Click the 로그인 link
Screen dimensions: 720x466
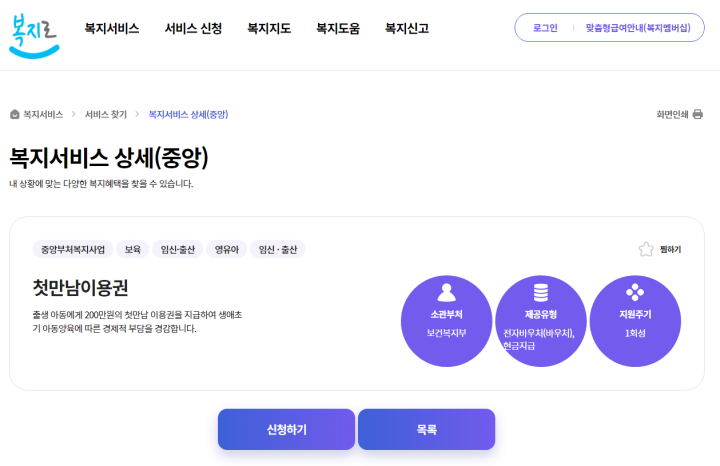point(545,28)
